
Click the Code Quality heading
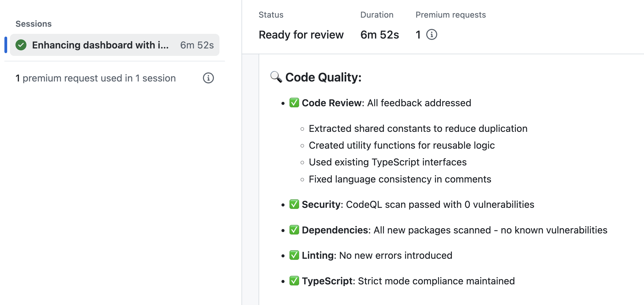click(x=323, y=77)
